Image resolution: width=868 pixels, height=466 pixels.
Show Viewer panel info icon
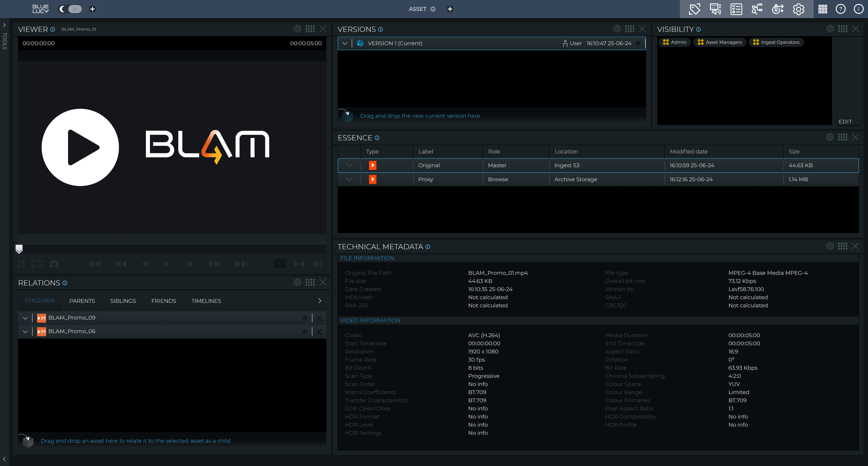tap(53, 29)
